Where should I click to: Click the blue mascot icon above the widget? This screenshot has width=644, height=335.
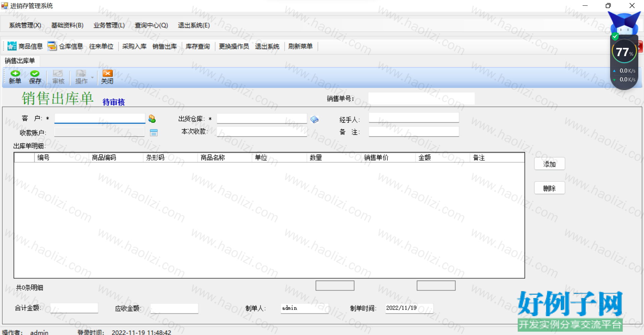coord(624,23)
